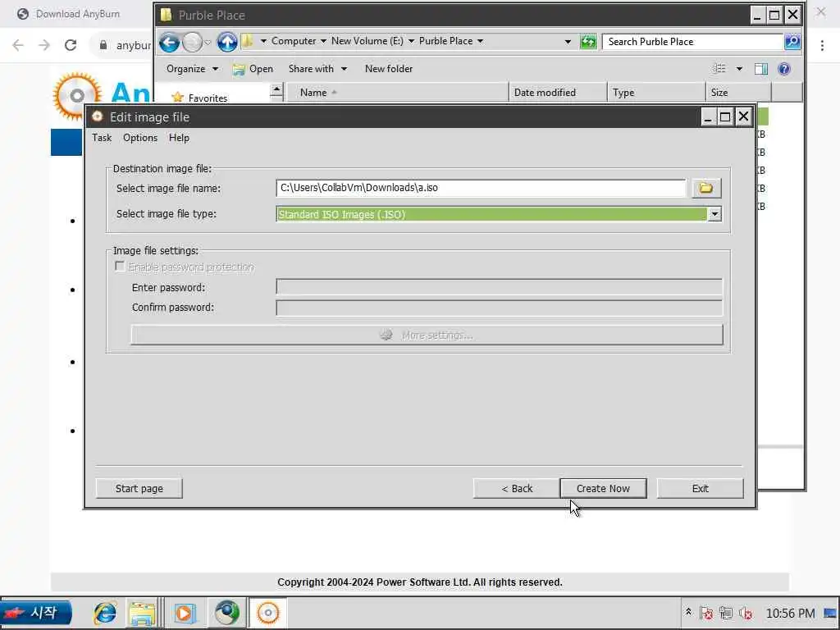The height and width of the screenshot is (630, 840).
Task: Expand the New Volume (E:) breadcrumb arrow
Action: click(411, 41)
